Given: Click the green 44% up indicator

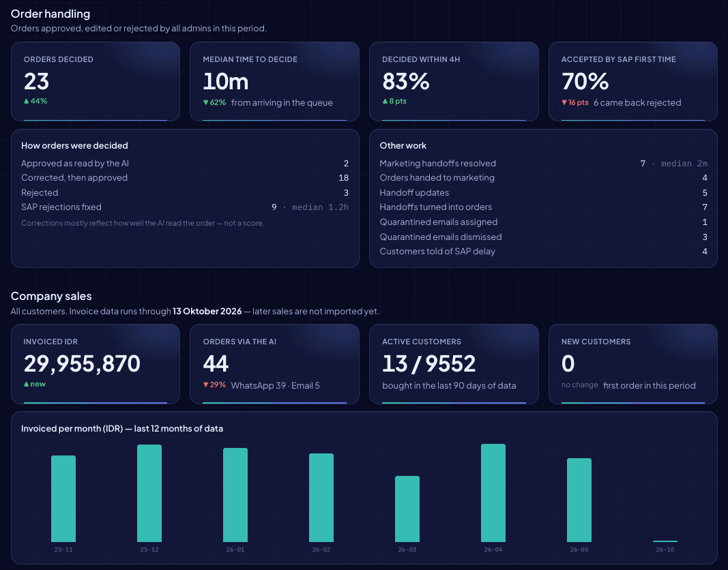Looking at the screenshot, I should (35, 101).
